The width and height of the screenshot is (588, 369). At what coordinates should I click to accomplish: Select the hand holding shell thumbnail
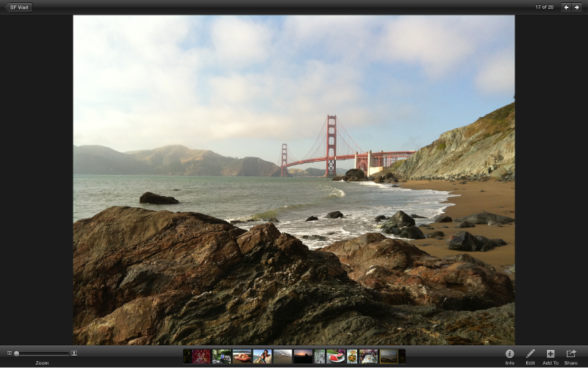242,357
